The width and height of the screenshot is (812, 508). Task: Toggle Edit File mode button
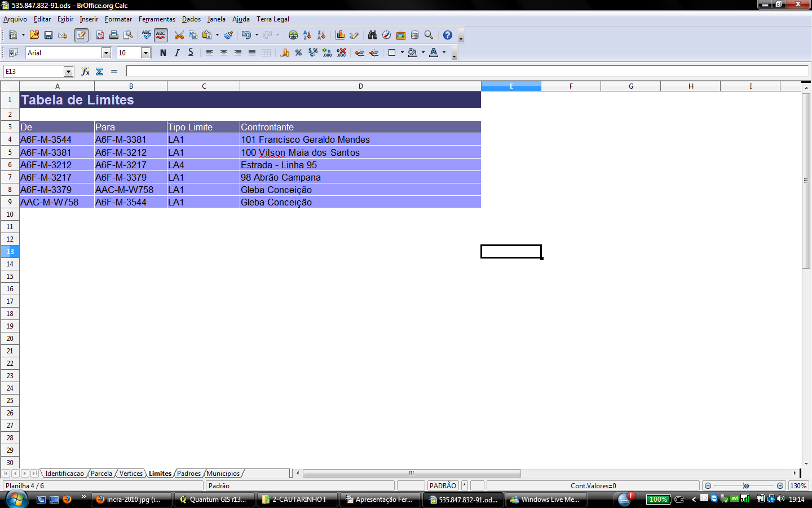point(81,35)
